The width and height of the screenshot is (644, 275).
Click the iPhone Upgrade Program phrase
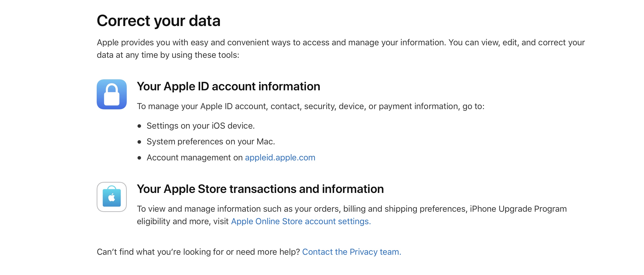[518, 209]
